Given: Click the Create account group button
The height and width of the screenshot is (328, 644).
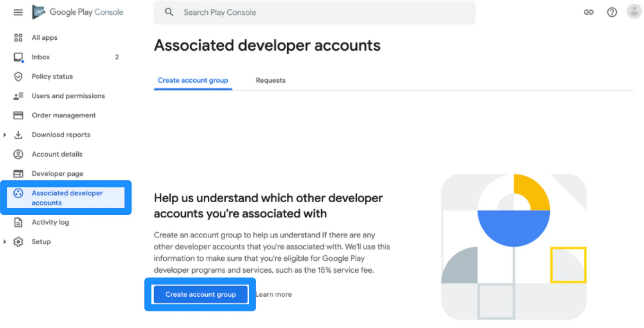Looking at the screenshot, I should coord(200,294).
